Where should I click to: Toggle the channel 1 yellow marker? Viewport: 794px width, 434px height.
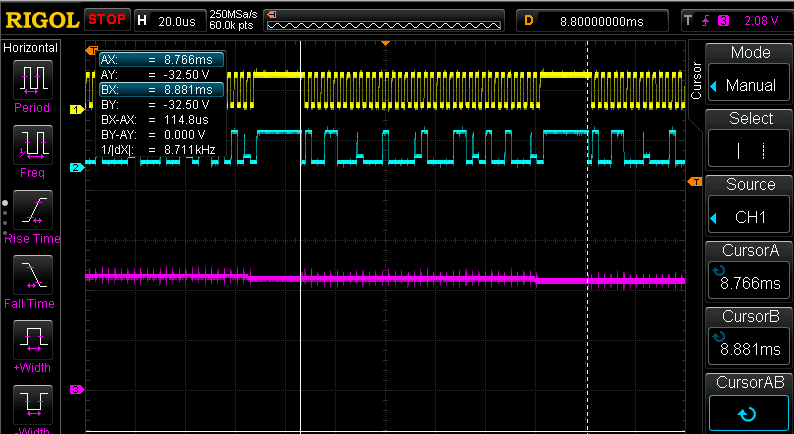(74, 109)
